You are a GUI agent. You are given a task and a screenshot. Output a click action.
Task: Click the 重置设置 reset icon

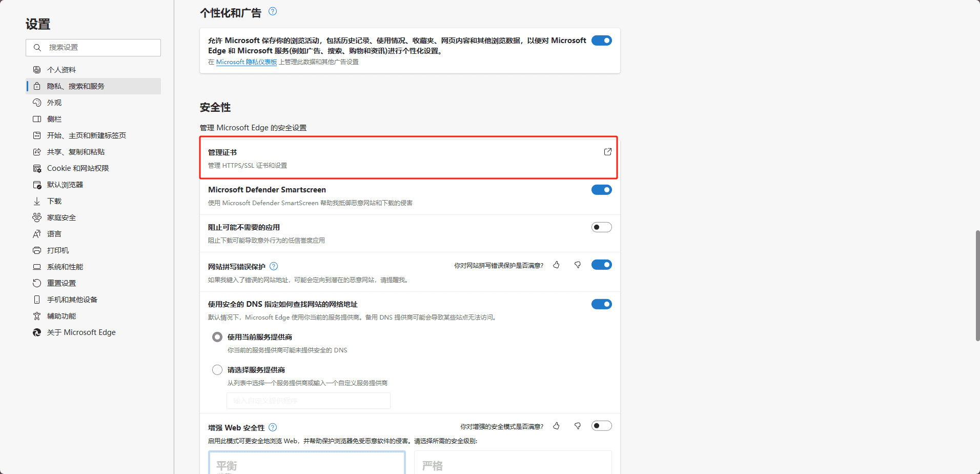pyautogui.click(x=37, y=283)
